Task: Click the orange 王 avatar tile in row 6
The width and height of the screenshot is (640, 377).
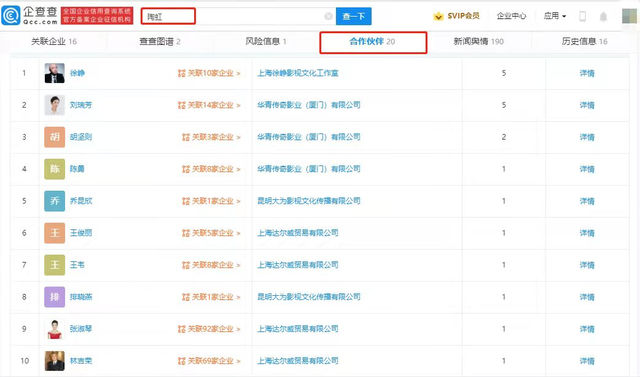Action: point(55,233)
